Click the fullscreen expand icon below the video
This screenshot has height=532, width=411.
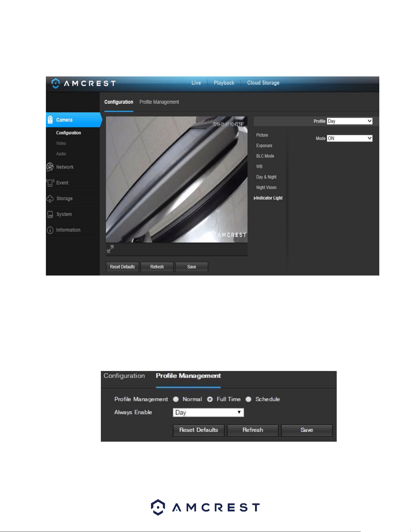coord(110,249)
